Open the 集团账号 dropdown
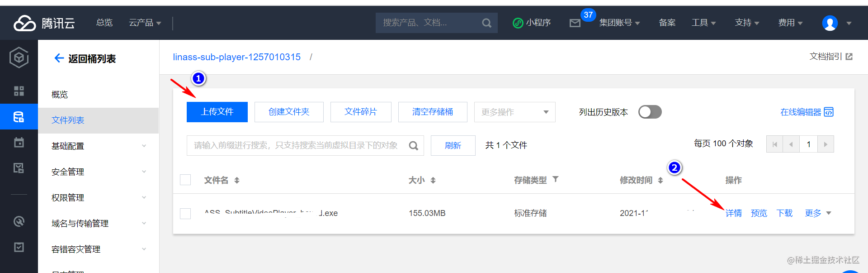 pos(619,23)
